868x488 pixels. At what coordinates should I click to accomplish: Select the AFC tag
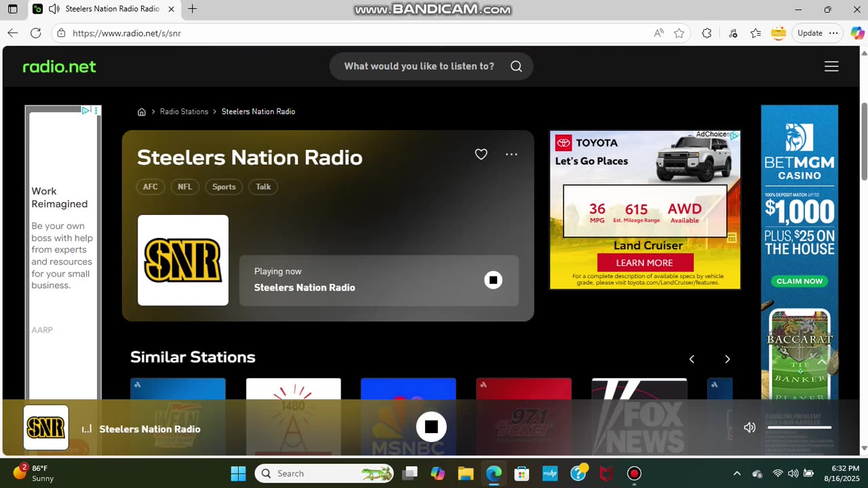click(151, 187)
